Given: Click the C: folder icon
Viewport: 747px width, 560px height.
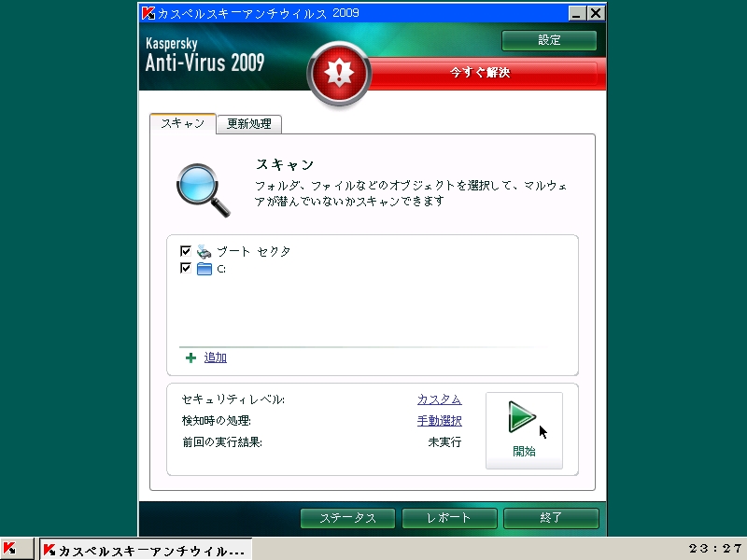Looking at the screenshot, I should (204, 269).
